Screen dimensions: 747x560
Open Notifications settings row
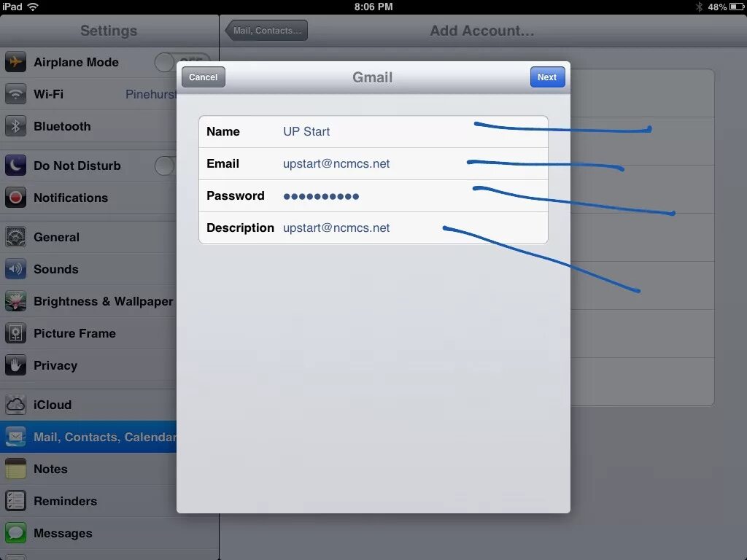[x=88, y=198]
